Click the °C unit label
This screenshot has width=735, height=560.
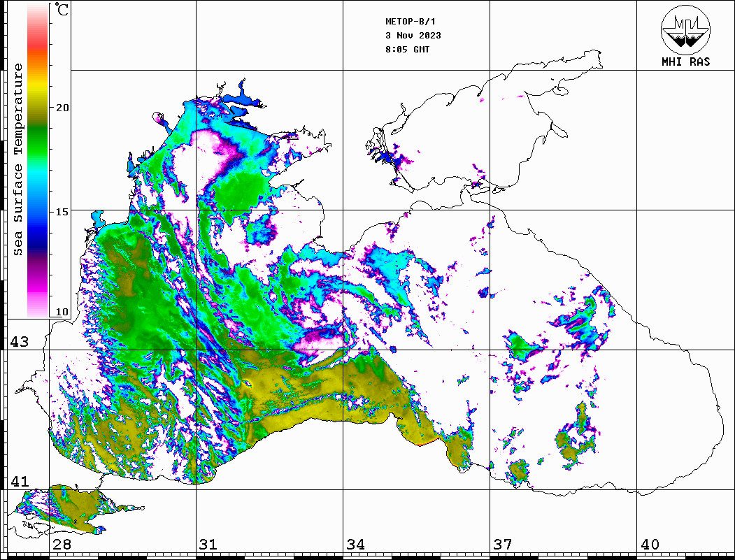coord(62,9)
